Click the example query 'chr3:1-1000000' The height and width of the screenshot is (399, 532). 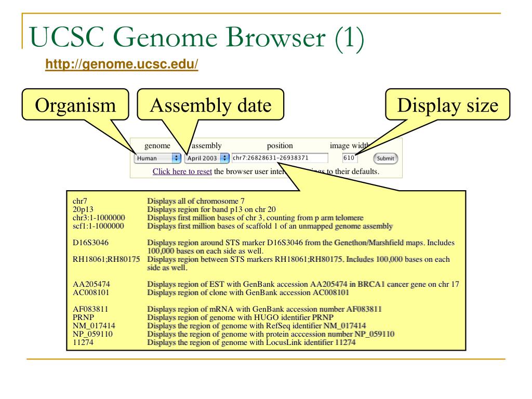[x=99, y=218]
